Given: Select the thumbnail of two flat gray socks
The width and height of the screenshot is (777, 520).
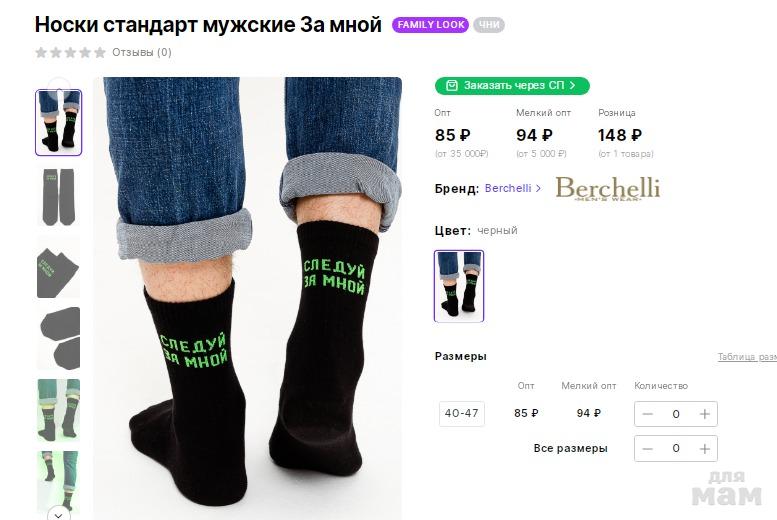Looking at the screenshot, I should pyautogui.click(x=58, y=197).
